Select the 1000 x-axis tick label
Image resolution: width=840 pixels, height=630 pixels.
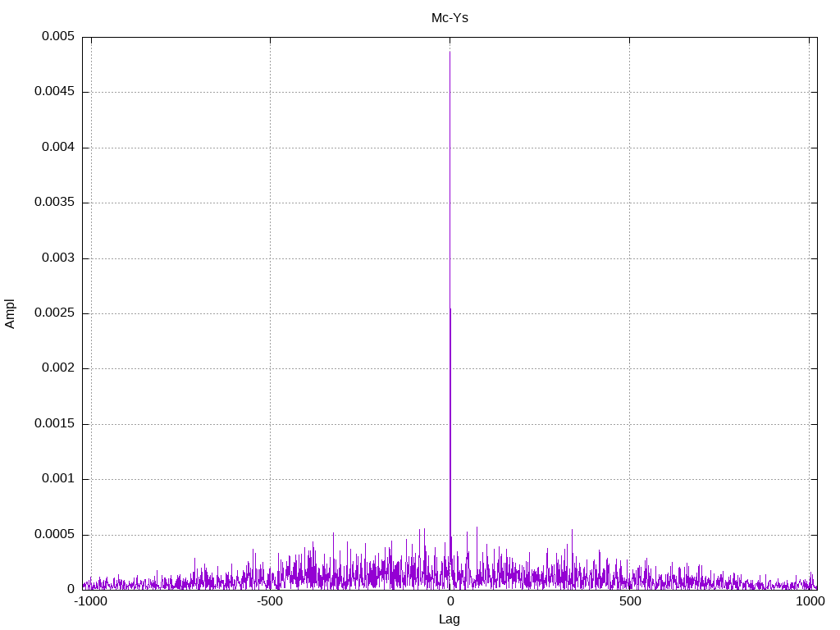(809, 602)
